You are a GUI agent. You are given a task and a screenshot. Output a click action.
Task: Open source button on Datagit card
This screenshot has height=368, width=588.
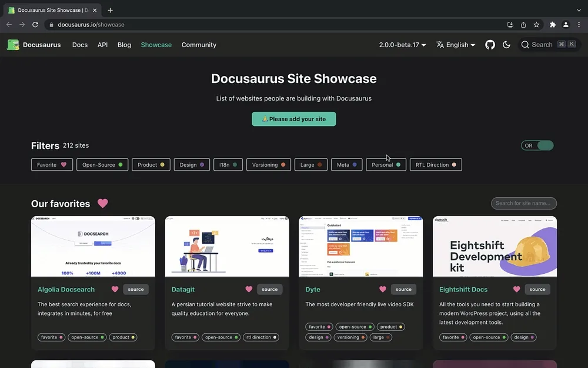tap(270, 289)
